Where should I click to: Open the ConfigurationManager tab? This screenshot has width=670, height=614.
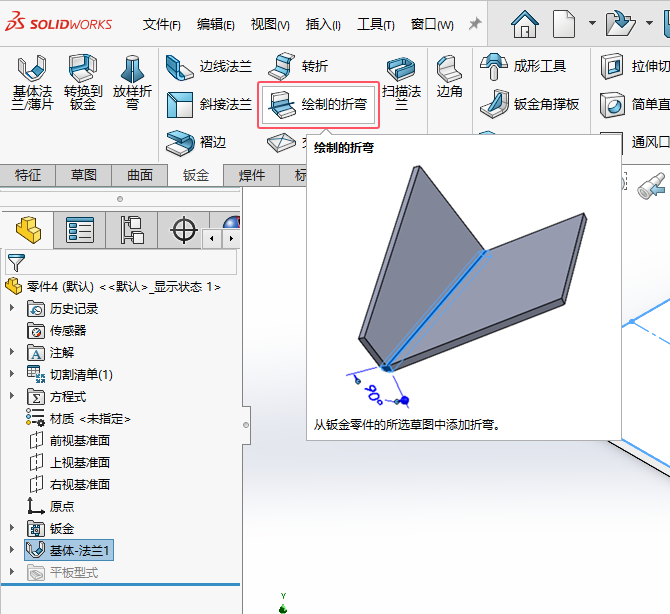point(132,230)
